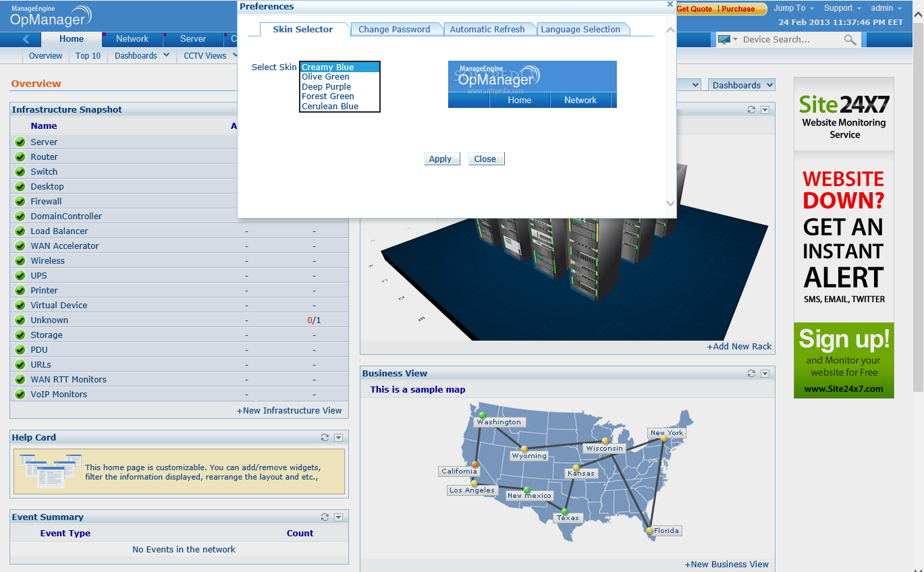Viewport: 924px width, 572px height.
Task: Open the Overview submenu link
Action: tap(46, 56)
